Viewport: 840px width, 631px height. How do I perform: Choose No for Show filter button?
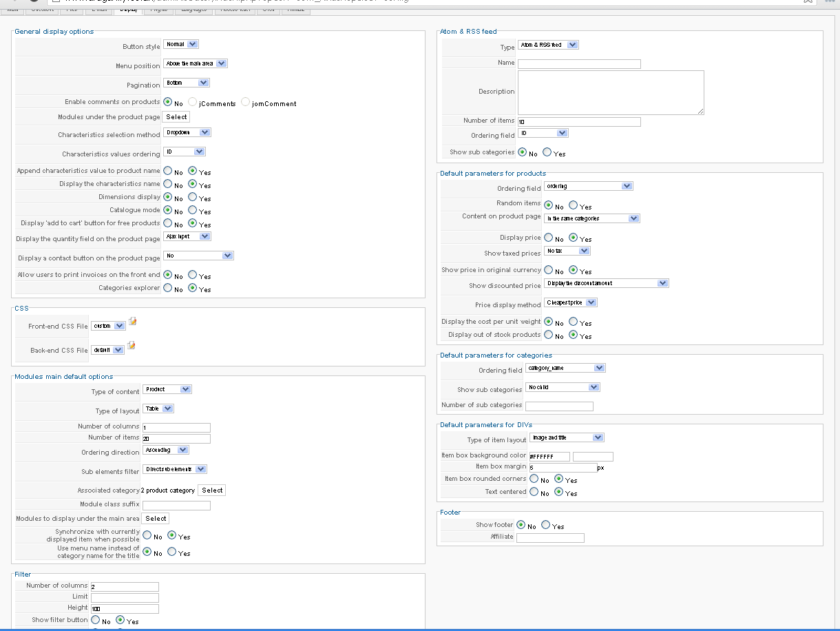(x=96, y=620)
